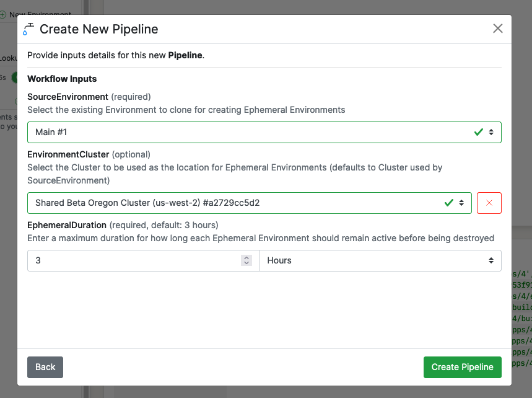532x398 pixels.
Task: Select the duration number input showing 3
Action: tap(124, 260)
